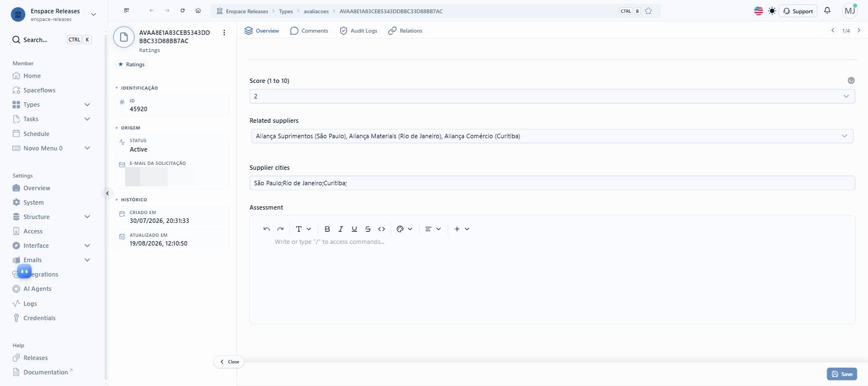Click the Close panel button
The image size is (868, 386).
point(229,362)
